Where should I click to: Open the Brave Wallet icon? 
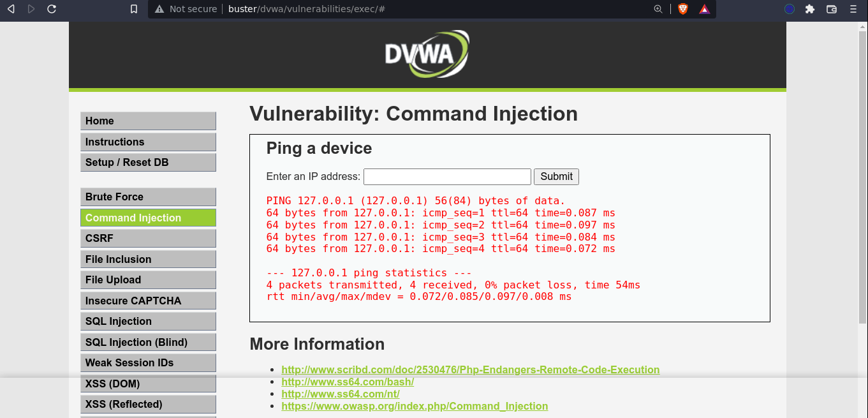[x=831, y=9]
